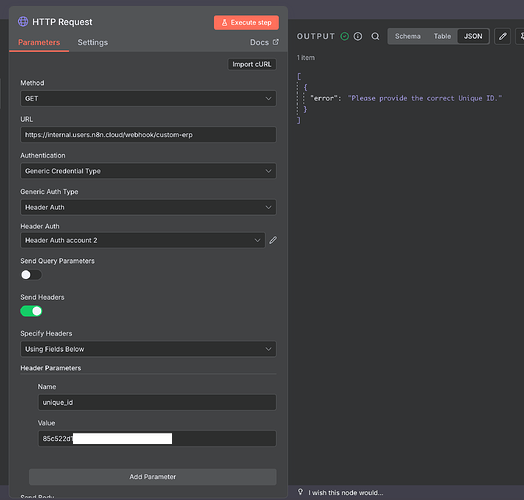Click Add Parameter button

pyautogui.click(x=153, y=477)
